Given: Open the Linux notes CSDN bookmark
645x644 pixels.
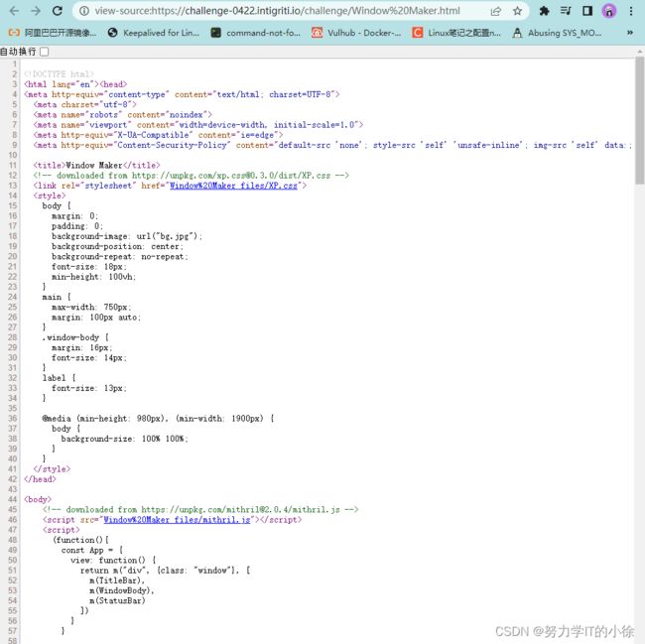Looking at the screenshot, I should click(x=456, y=33).
